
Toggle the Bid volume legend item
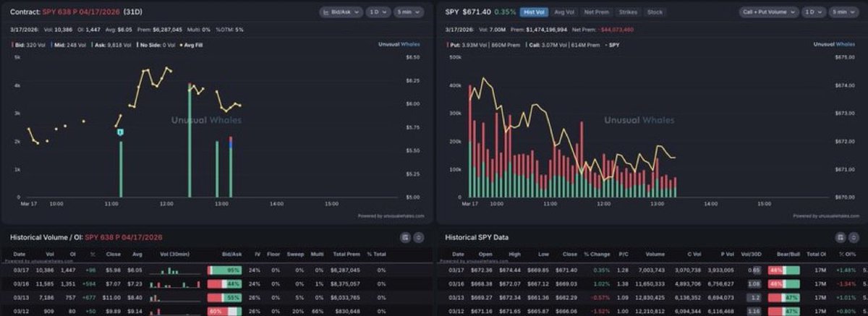coord(27,44)
